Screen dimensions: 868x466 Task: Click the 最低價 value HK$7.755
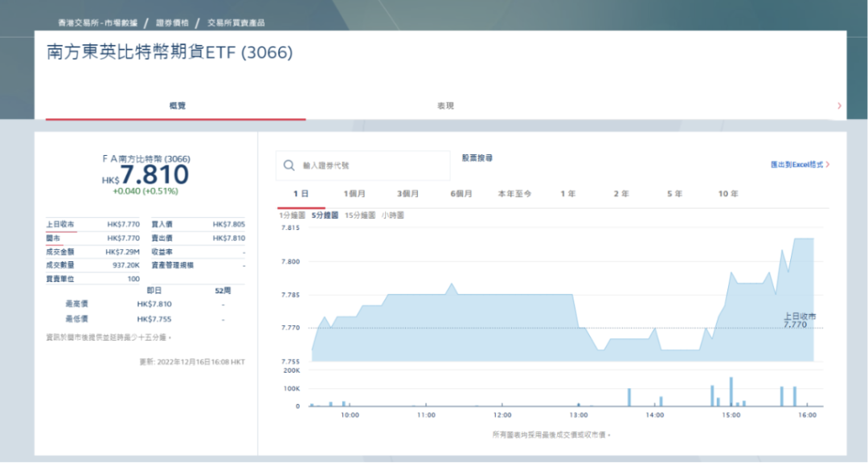tap(154, 319)
